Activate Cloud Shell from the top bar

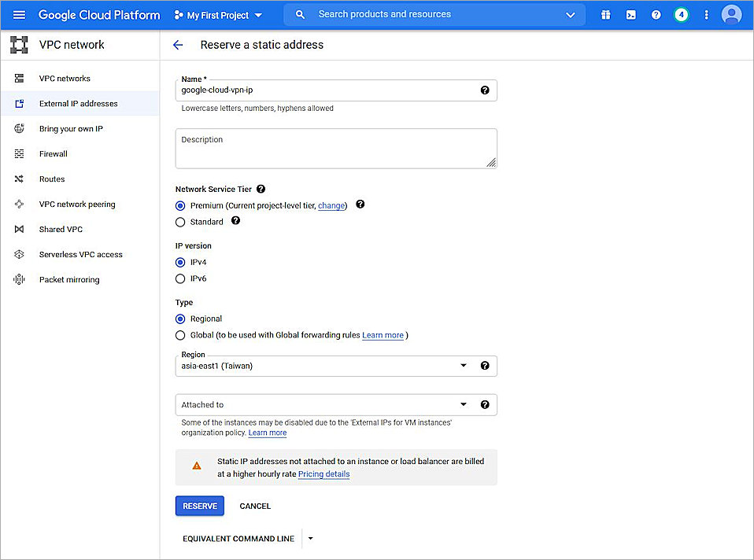coord(630,14)
